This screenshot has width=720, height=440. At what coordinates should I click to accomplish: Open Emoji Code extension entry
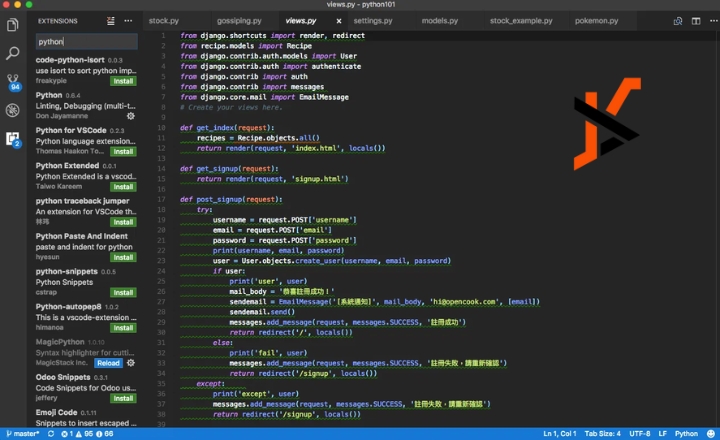(x=86, y=417)
